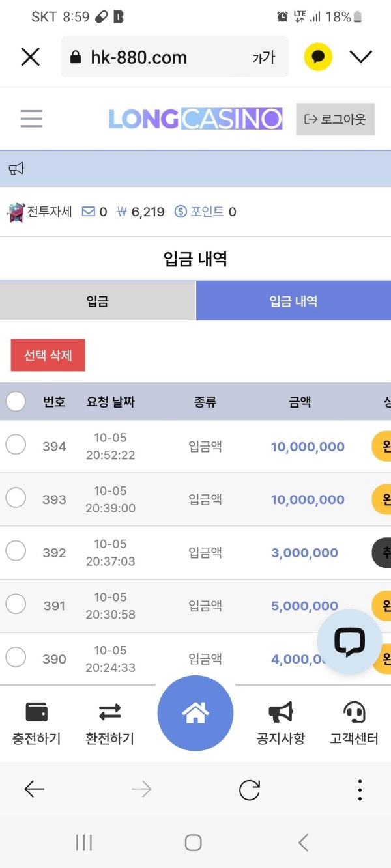
Task: Open 공지사항 megaphone icon
Action: 280,712
